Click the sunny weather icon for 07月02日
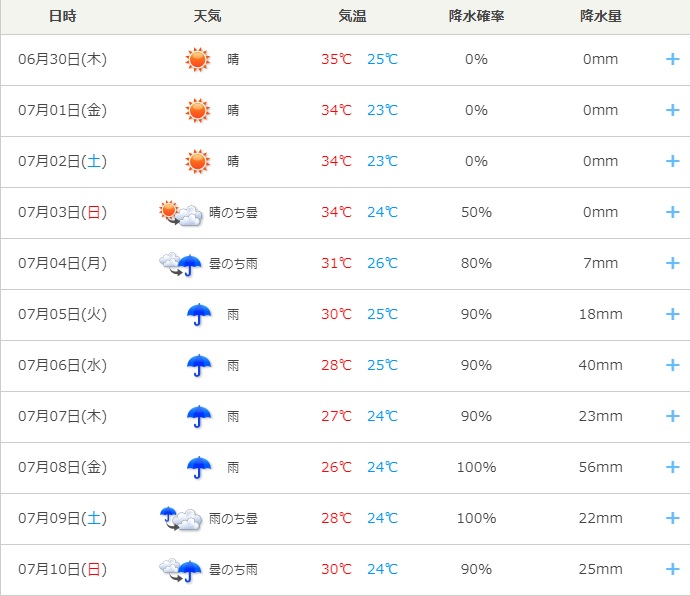690x596 pixels. pyautogui.click(x=198, y=161)
